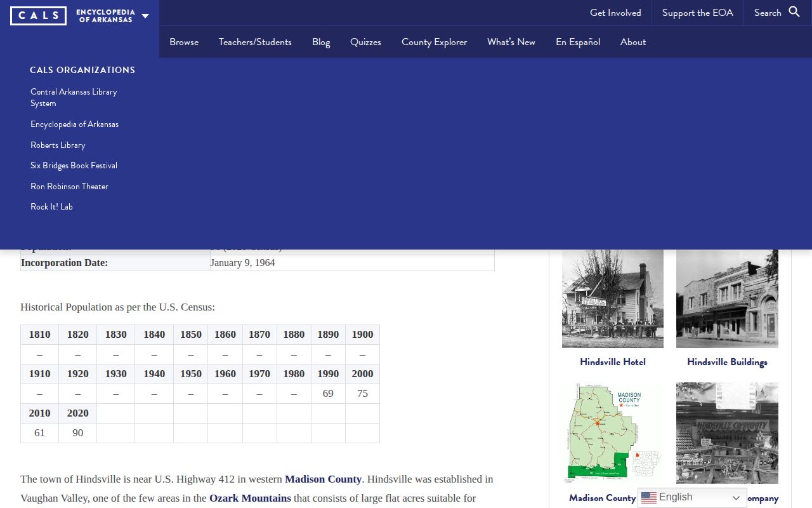This screenshot has height=508, width=812.
Task: Click the Incorporation Date row label
Action: click(x=65, y=262)
